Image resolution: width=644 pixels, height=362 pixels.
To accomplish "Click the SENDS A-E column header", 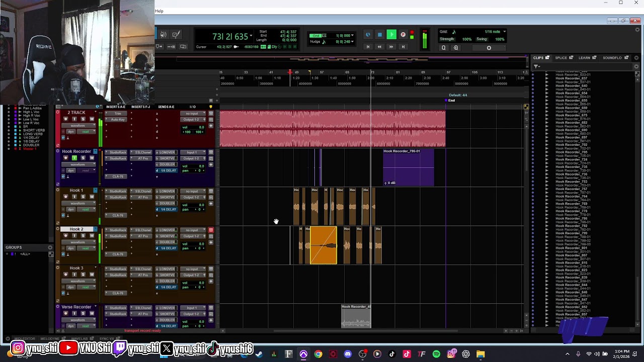I will coord(166,107).
